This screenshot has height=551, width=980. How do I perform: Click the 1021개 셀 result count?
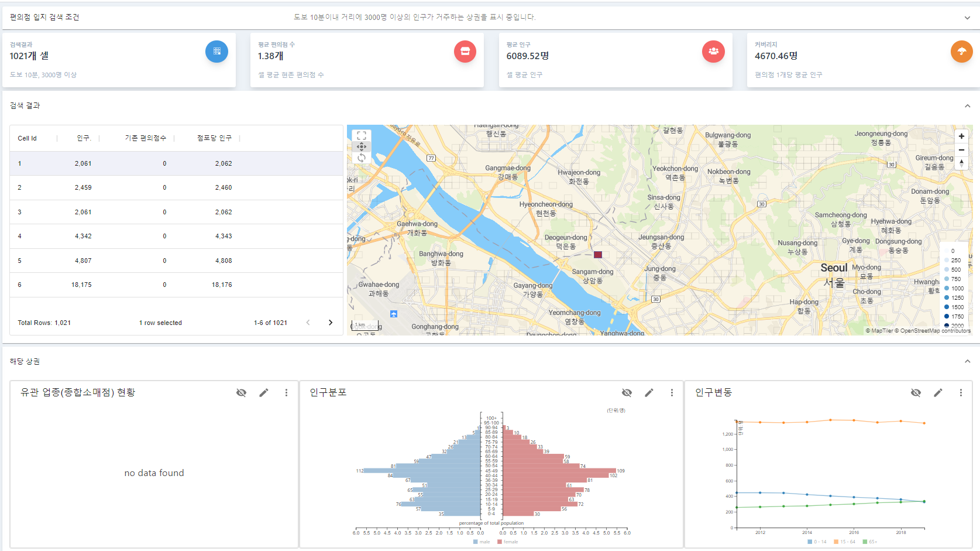[29, 56]
